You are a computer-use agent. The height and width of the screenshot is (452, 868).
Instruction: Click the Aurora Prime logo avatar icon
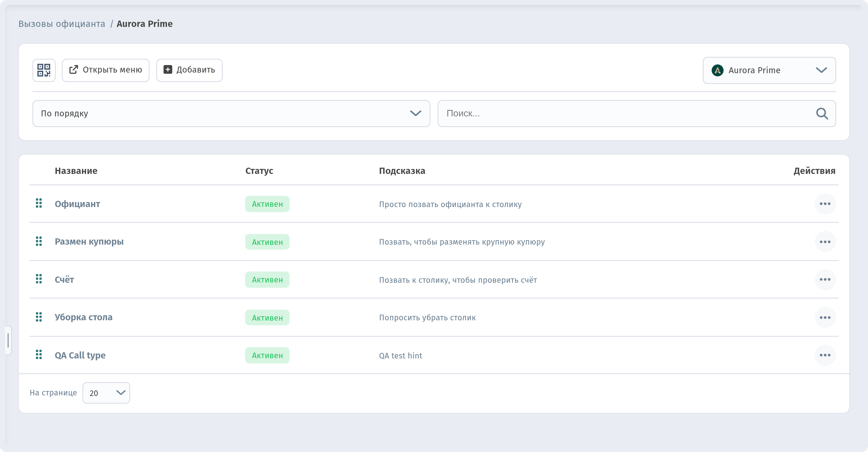pos(717,70)
